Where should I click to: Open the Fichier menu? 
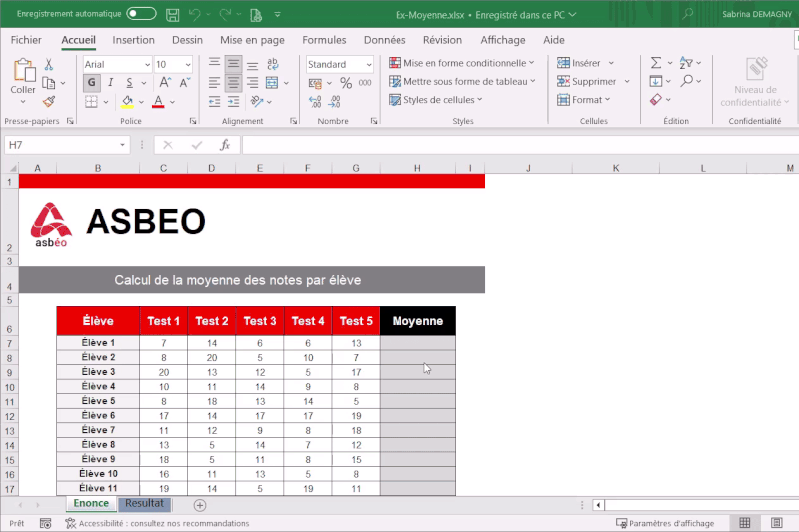coord(26,40)
